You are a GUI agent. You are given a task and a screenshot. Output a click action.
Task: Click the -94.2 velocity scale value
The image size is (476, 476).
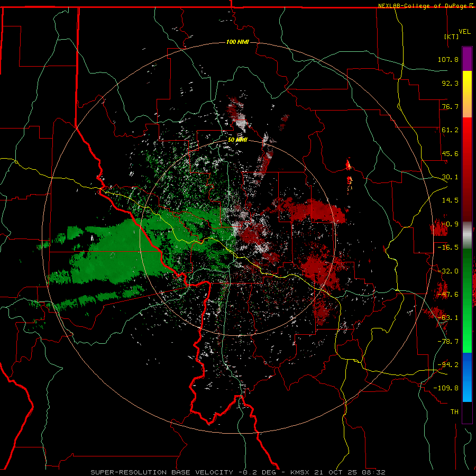tap(448, 364)
